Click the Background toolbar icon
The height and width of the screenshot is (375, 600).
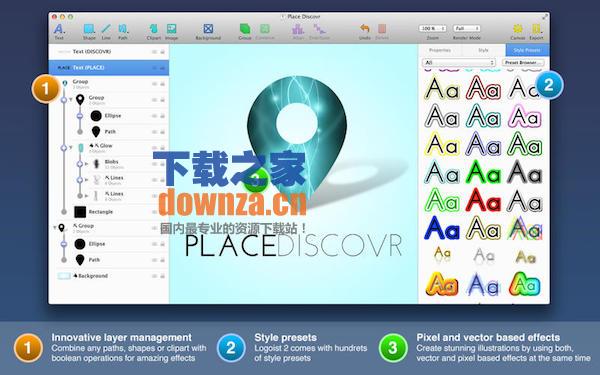tap(208, 29)
